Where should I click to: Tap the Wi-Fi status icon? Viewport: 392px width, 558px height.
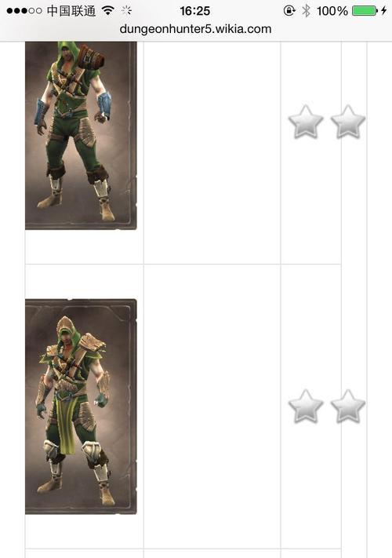(x=107, y=11)
